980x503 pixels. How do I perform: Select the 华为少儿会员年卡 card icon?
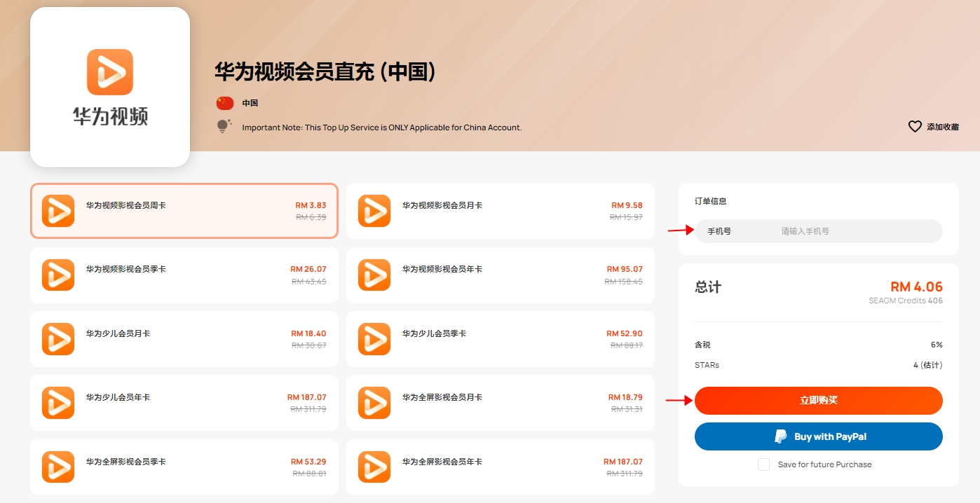point(58,403)
